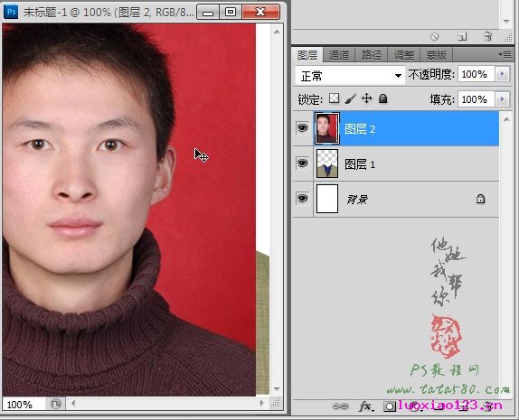
Task: Toggle visibility of 背景 layer
Action: coord(302,199)
